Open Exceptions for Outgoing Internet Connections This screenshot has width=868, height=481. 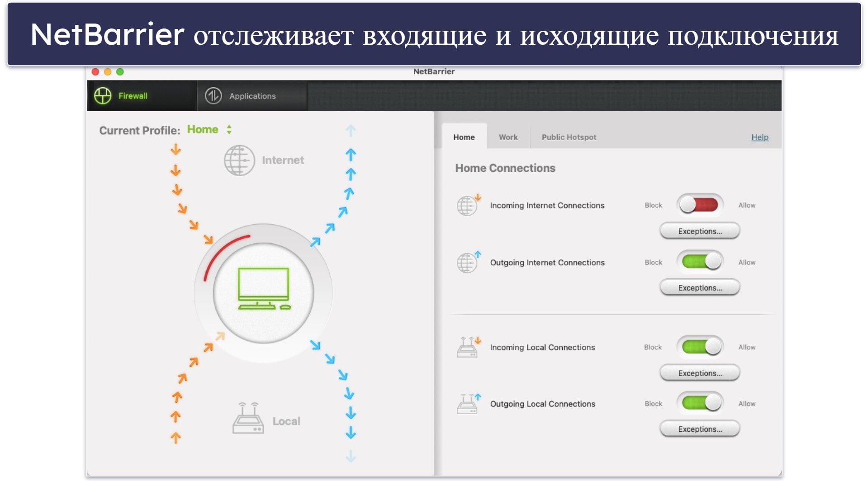[x=700, y=288]
